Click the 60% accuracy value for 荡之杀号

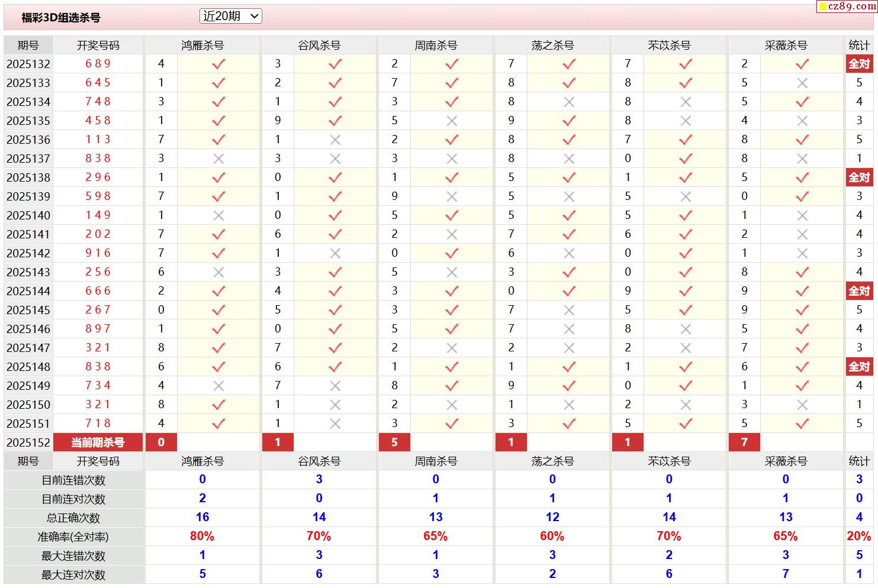pos(552,537)
